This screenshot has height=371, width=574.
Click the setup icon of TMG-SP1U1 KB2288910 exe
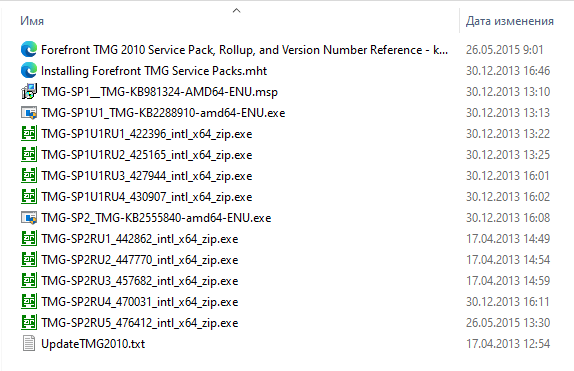(x=29, y=112)
